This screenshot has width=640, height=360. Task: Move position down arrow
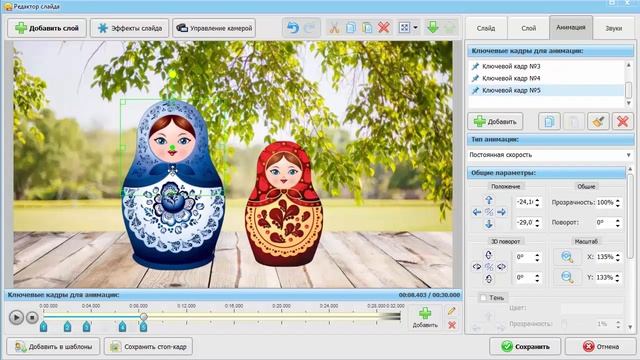pyautogui.click(x=489, y=224)
